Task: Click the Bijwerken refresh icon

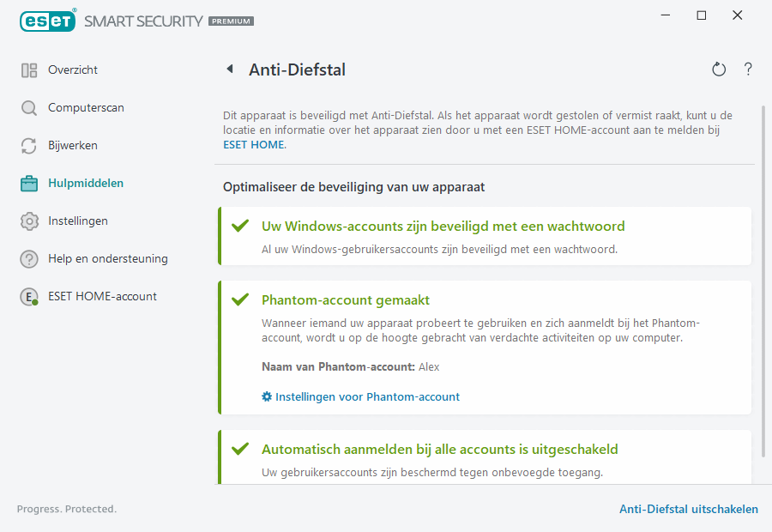Action: click(x=28, y=145)
